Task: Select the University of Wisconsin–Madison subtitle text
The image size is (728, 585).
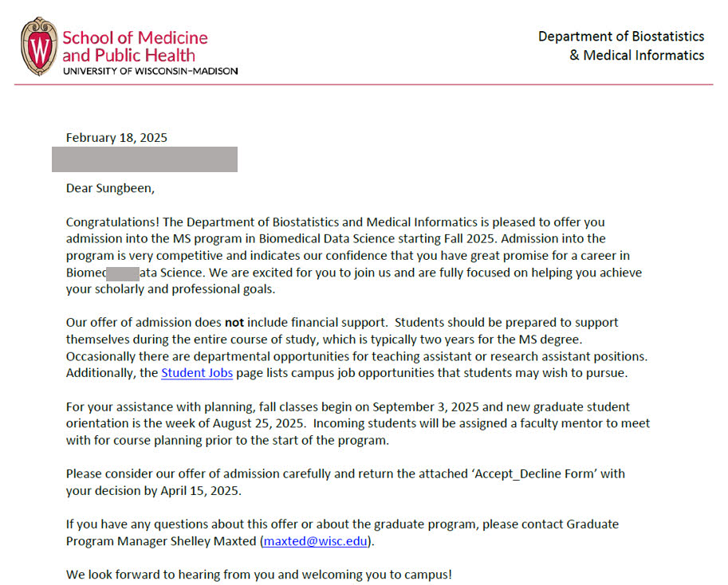Action: click(149, 71)
